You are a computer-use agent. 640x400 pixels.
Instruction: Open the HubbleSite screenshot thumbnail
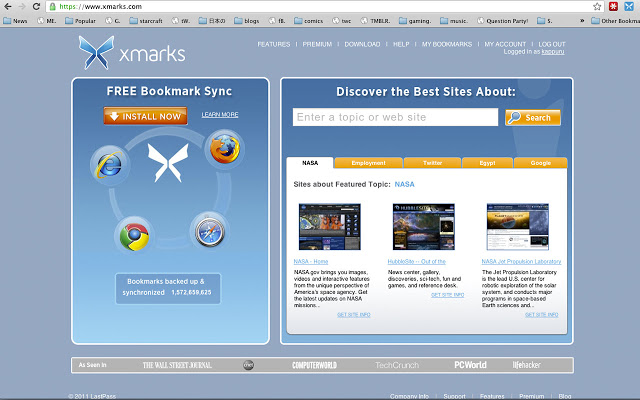pyautogui.click(x=424, y=227)
